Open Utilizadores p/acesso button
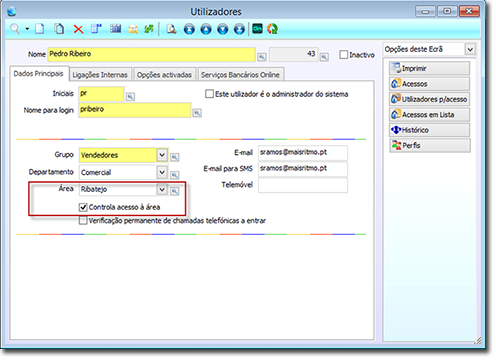 click(x=429, y=99)
